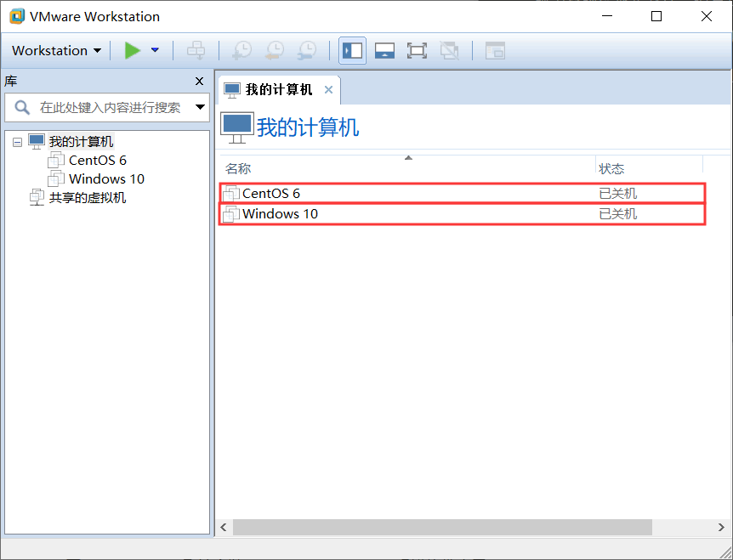The height and width of the screenshot is (560, 733).
Task: Close the library panel
Action: click(x=200, y=82)
